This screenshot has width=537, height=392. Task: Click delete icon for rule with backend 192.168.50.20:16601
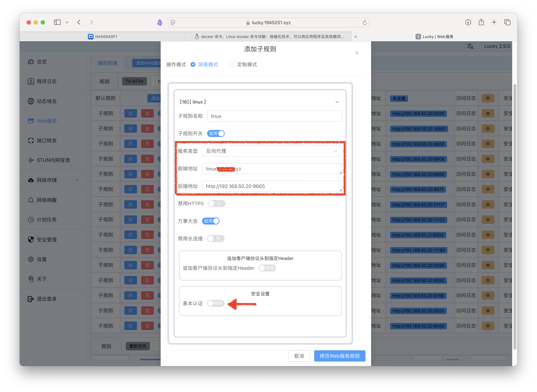[x=147, y=129]
